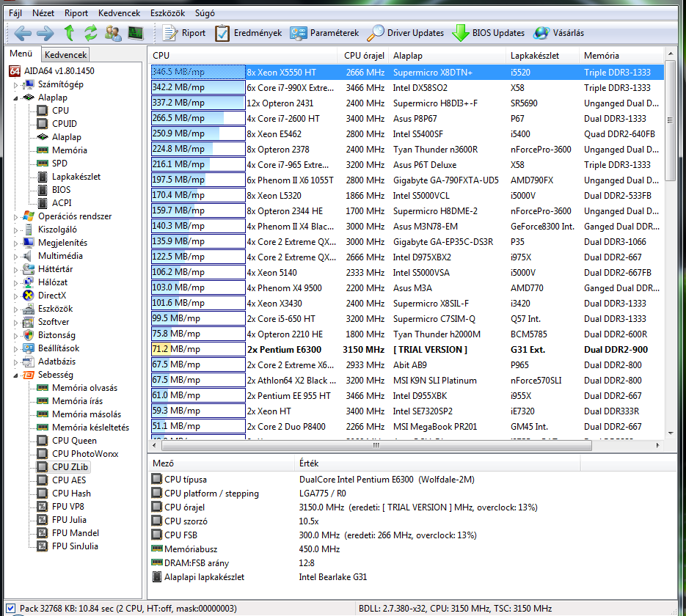Switch to the Menü tab

21,54
